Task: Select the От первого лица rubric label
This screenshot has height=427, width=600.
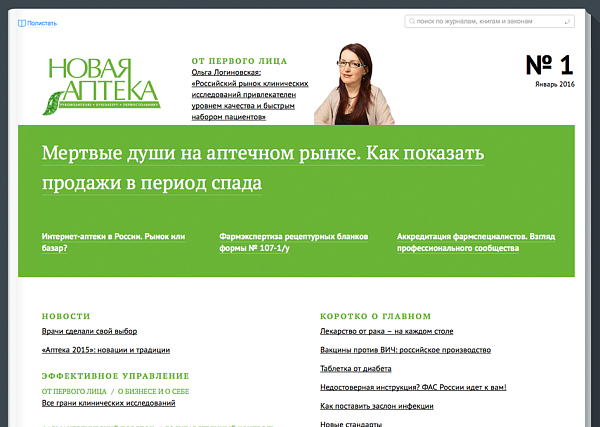Action: [x=74, y=391]
